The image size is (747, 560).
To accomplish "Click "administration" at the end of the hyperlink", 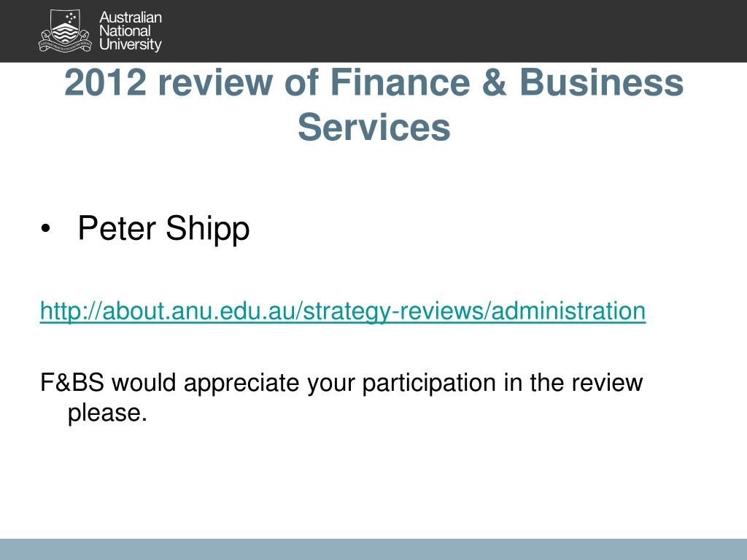I will point(568,311).
